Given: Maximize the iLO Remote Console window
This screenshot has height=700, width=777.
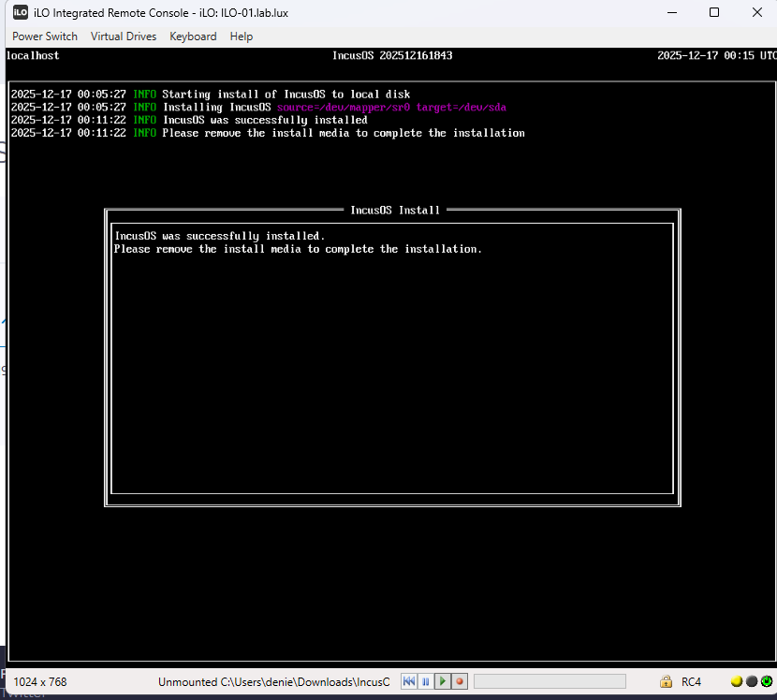Looking at the screenshot, I should [x=714, y=12].
